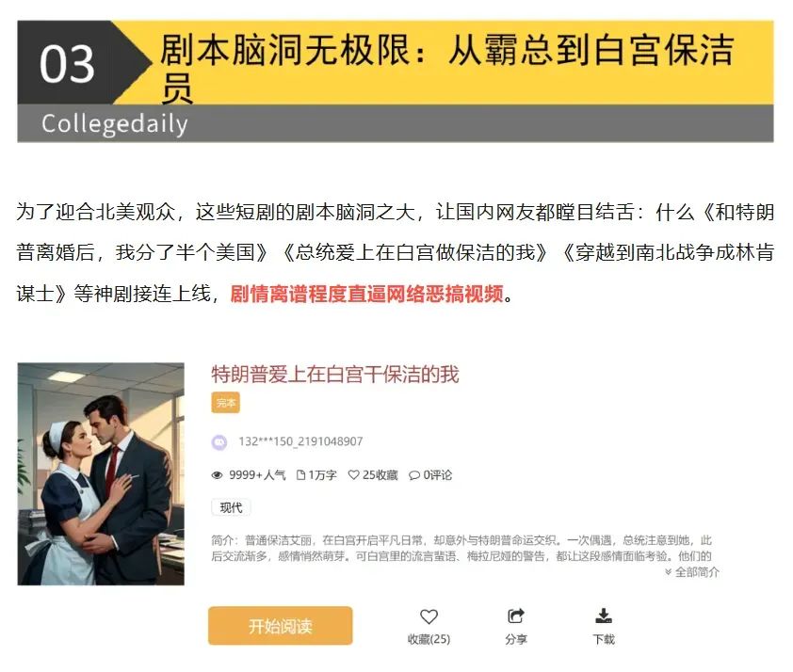
Task: Click the 下载 label text
Action: (604, 639)
